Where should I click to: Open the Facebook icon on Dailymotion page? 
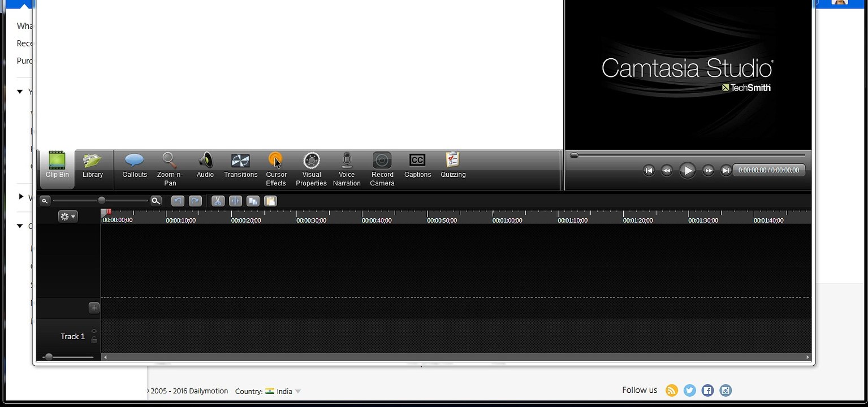click(x=707, y=390)
